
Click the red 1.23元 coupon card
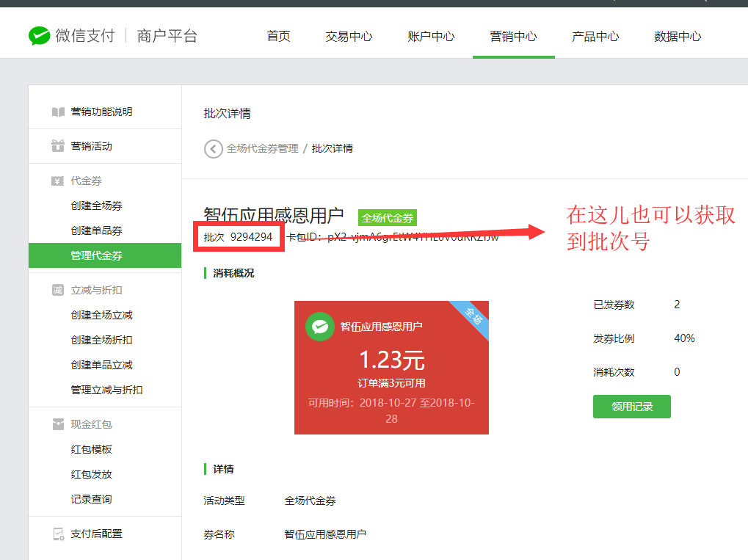coord(391,368)
